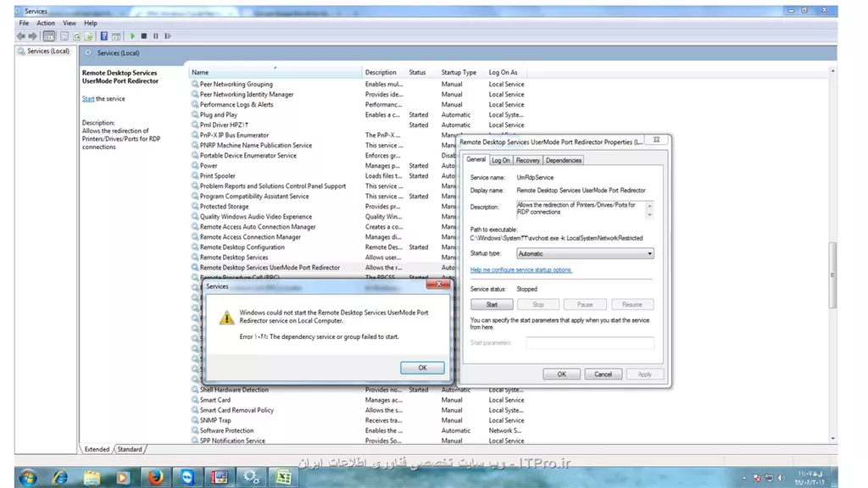Close the Properties dialog with X
Screen dimensions: 868x488
[x=657, y=140]
